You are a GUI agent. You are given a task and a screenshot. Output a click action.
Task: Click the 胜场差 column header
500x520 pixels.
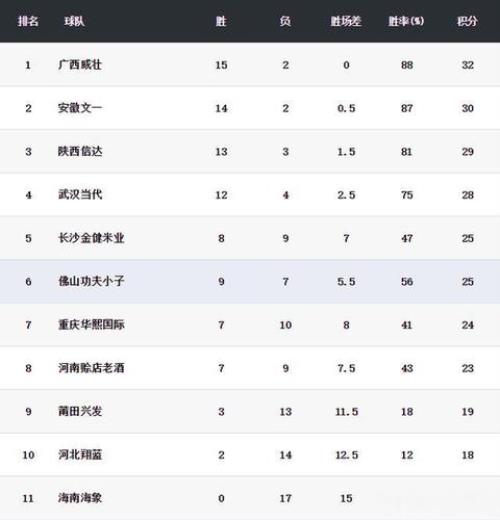[x=346, y=21]
